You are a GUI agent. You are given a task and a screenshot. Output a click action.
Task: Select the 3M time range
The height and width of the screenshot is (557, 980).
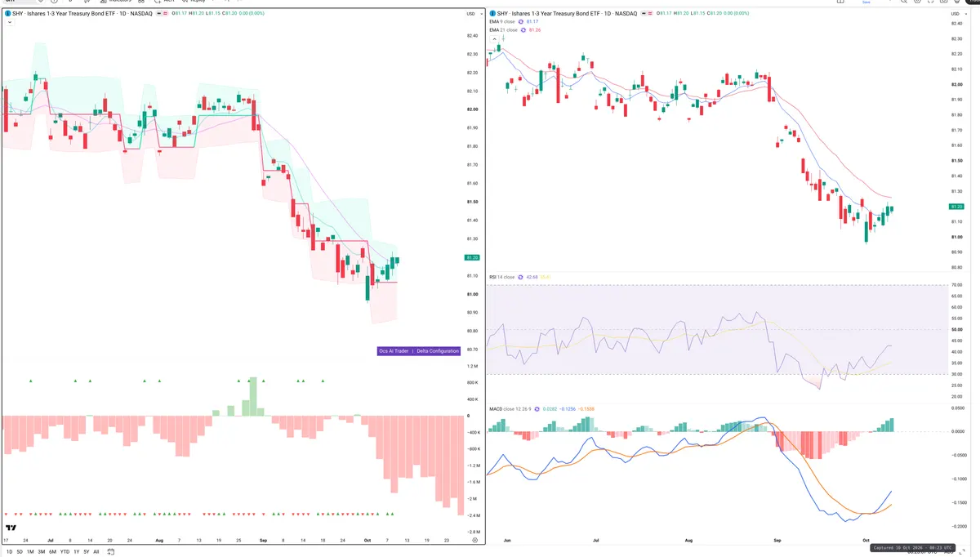coord(41,552)
